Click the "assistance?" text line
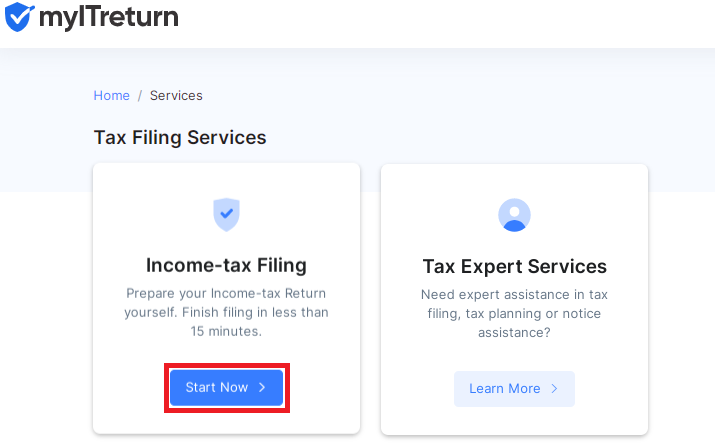715x443 pixels. (x=514, y=333)
